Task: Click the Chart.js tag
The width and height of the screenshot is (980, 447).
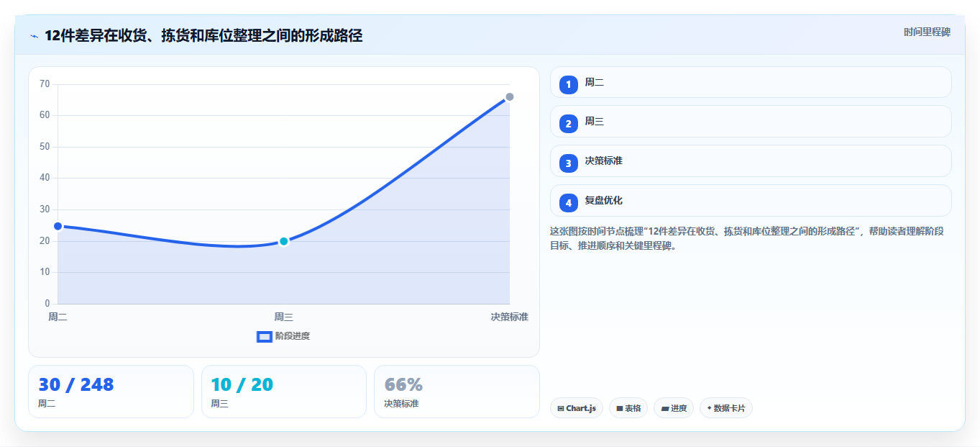Action: (577, 408)
